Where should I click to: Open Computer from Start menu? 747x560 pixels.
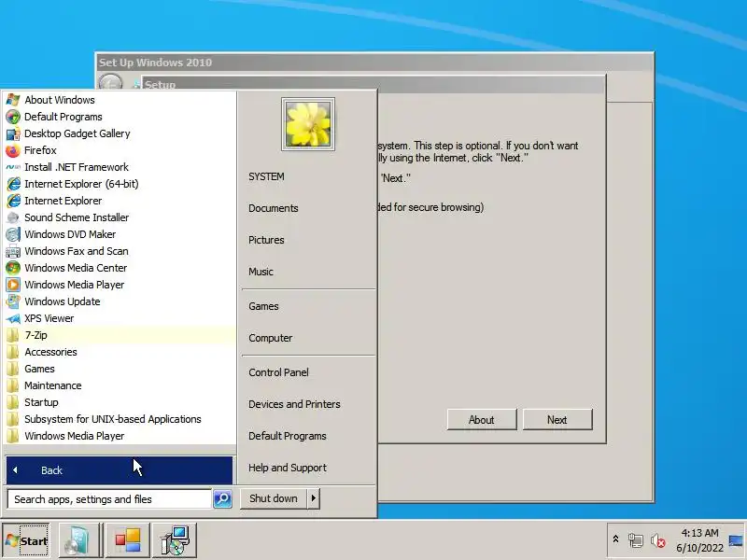pos(271,338)
